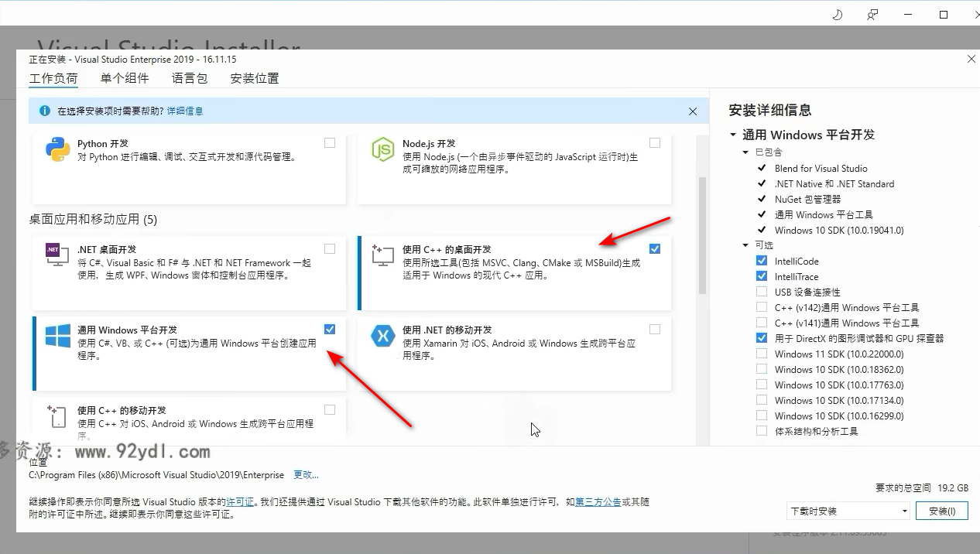Click the blue info icon in help banner
Image resolution: width=980 pixels, height=554 pixels.
pyautogui.click(x=44, y=111)
